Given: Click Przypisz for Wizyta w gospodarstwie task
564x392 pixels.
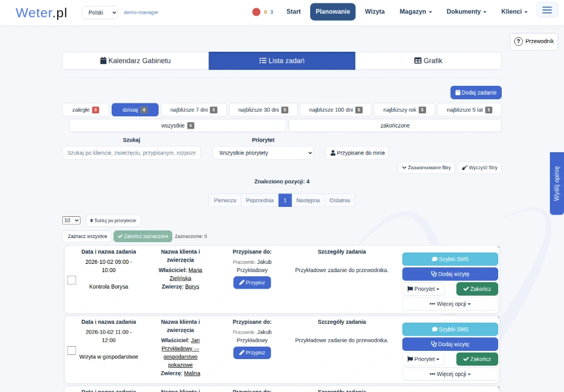Looking at the screenshot, I should click(252, 353).
